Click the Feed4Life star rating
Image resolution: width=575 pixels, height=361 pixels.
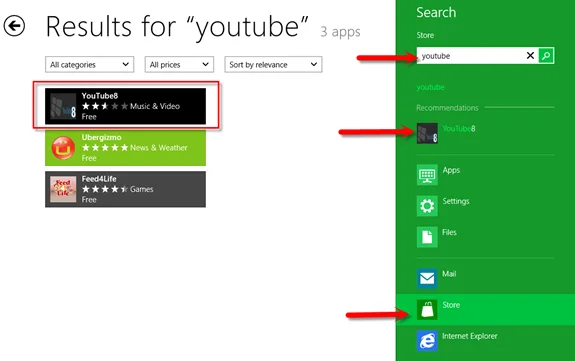click(x=105, y=189)
